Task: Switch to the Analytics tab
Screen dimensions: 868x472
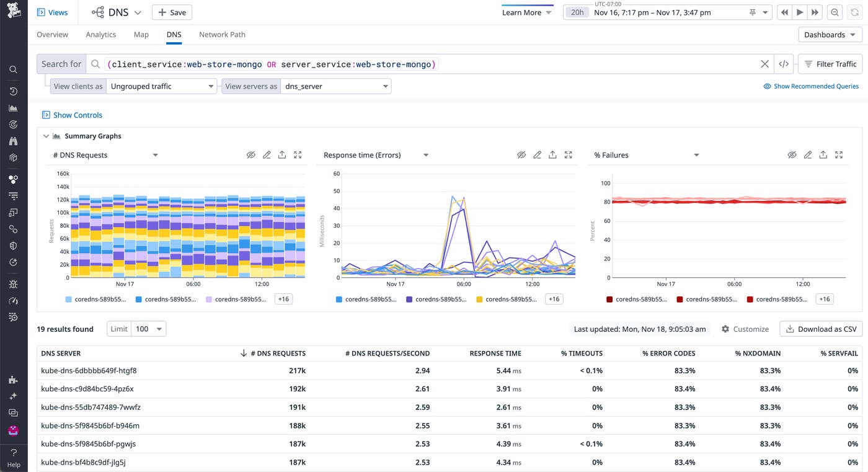Action: 100,35
